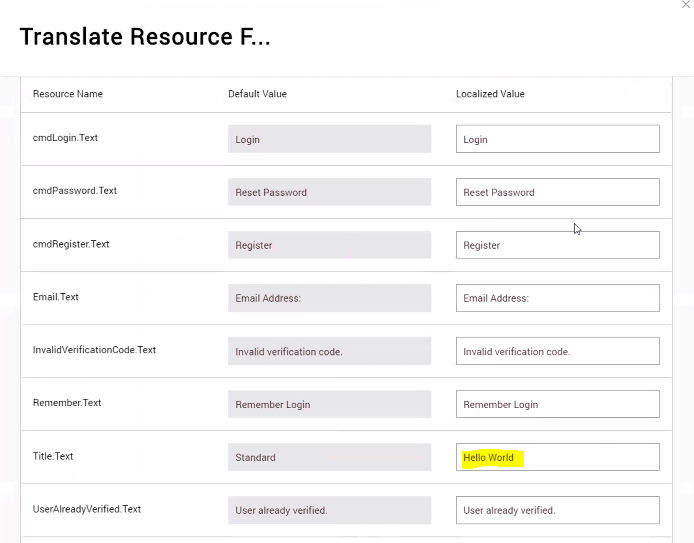Edit the localized value for Remember.Text
This screenshot has width=694, height=543.
558,404
